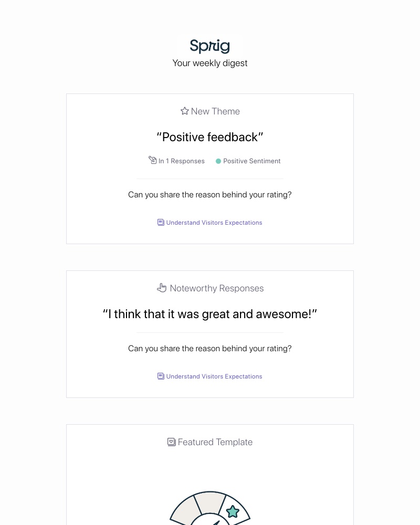
Task: Click the Positive Sentiment label
Action: coord(252,161)
